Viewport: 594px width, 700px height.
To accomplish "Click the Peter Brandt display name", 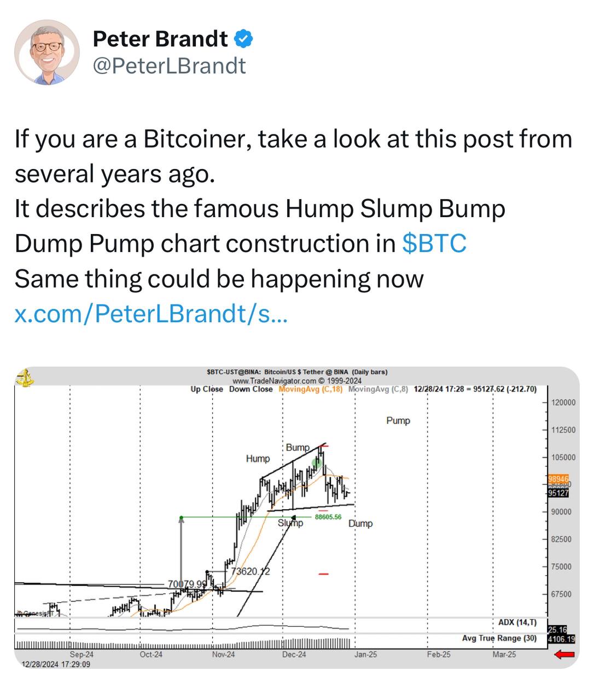I will click(160, 39).
